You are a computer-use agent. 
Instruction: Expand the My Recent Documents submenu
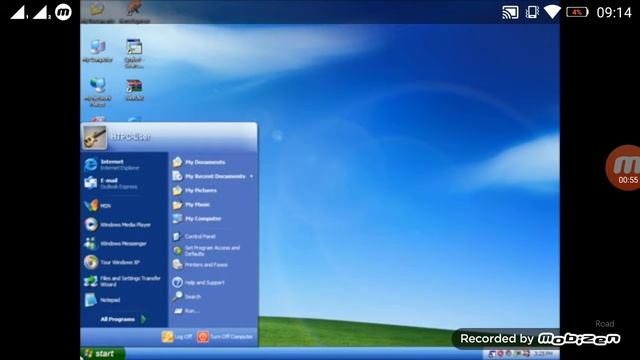213,176
